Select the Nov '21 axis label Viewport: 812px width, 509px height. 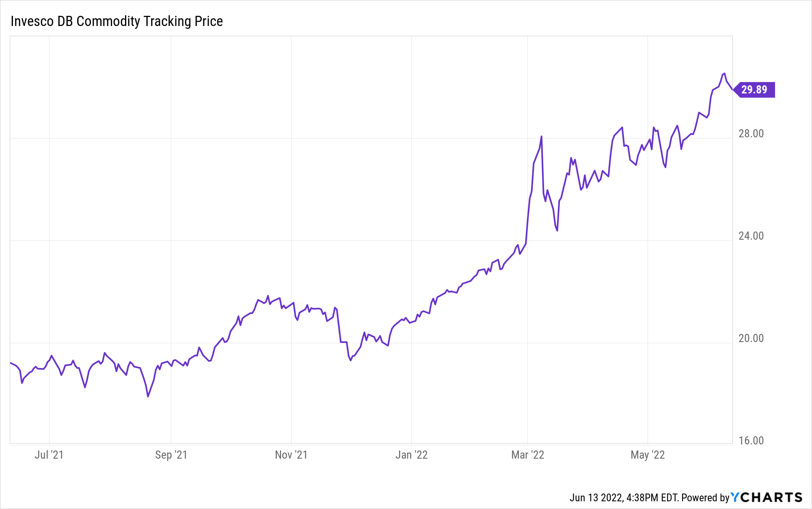[291, 455]
